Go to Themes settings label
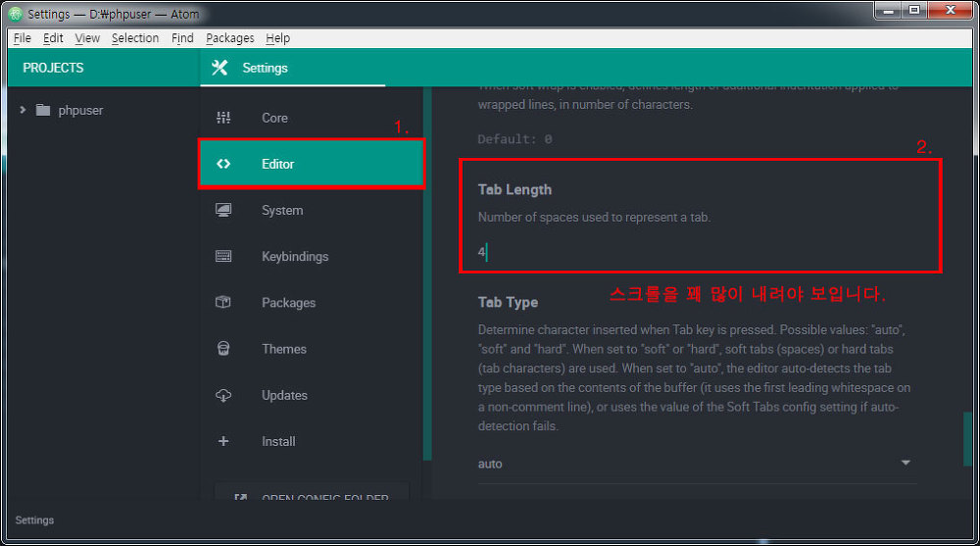Viewport: 980px width, 546px height. tap(284, 349)
